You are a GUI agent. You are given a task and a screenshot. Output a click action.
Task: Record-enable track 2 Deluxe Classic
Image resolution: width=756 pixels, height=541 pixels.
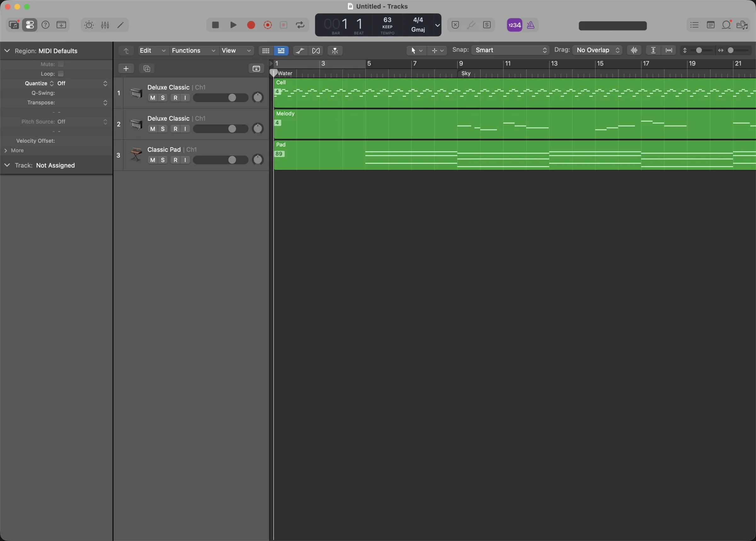[175, 129]
